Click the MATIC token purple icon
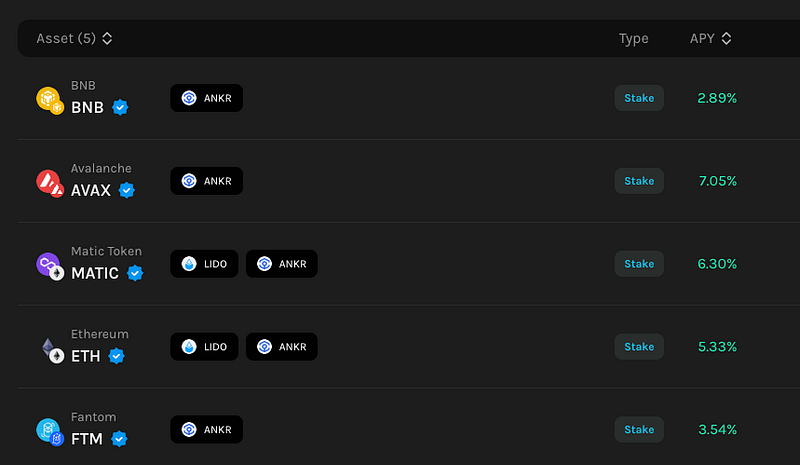This screenshot has height=465, width=800. click(49, 266)
